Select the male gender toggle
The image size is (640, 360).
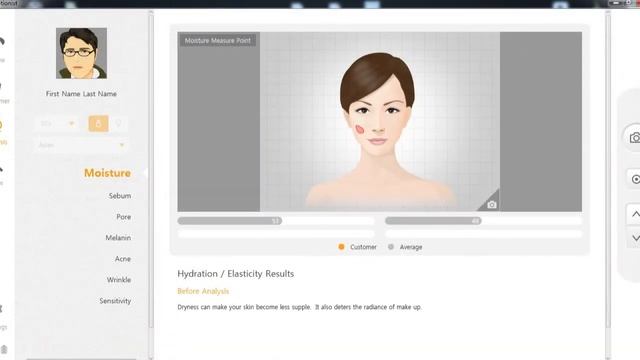tap(98, 124)
